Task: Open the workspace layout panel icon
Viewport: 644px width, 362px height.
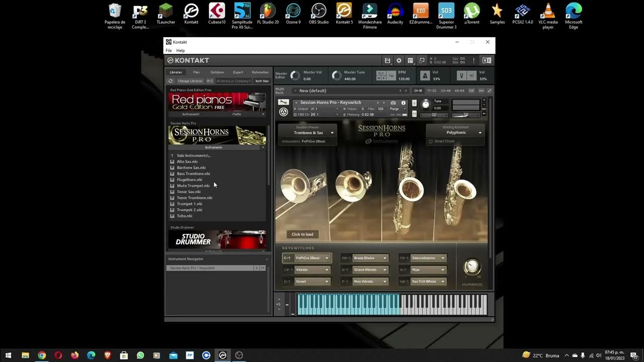Action: [411, 60]
